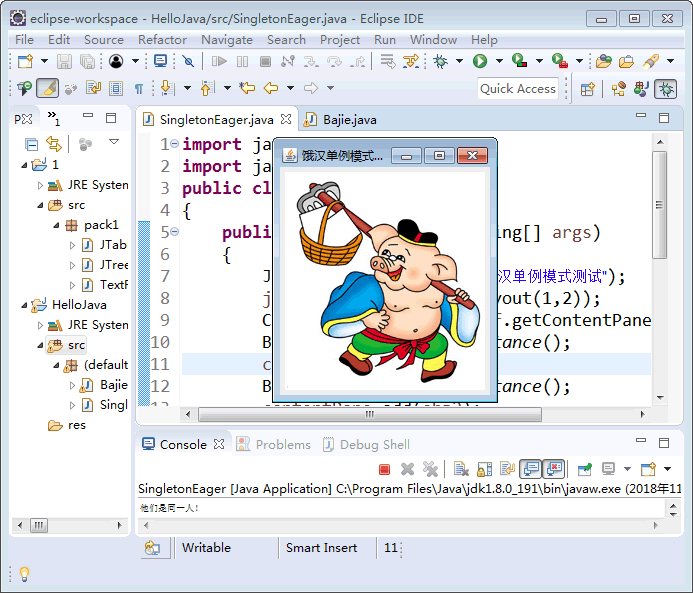Click the Step Into icon

click(311, 61)
